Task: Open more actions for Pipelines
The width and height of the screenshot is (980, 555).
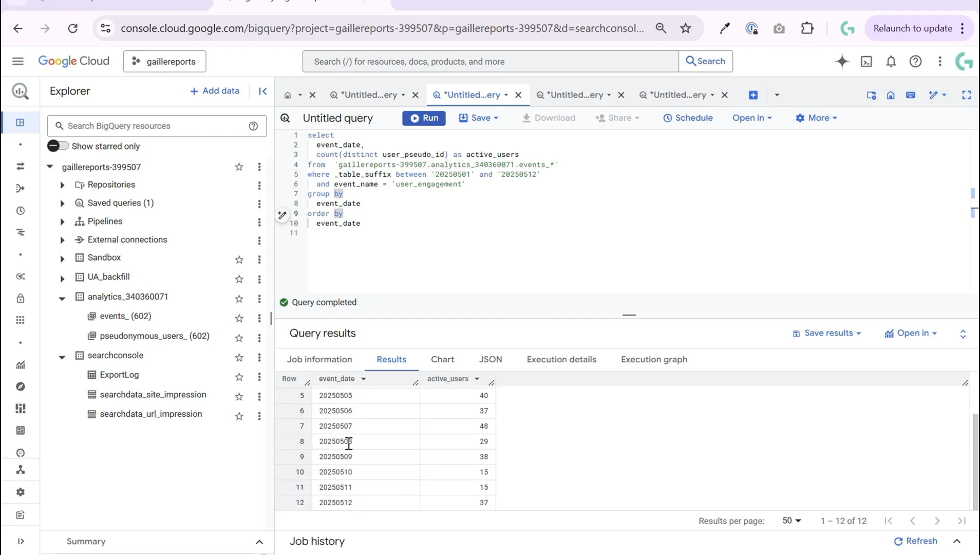Action: coord(259,222)
